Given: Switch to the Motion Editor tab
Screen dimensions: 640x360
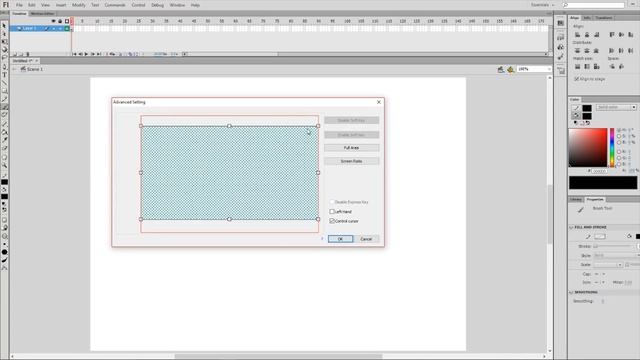Looking at the screenshot, I should [42, 13].
